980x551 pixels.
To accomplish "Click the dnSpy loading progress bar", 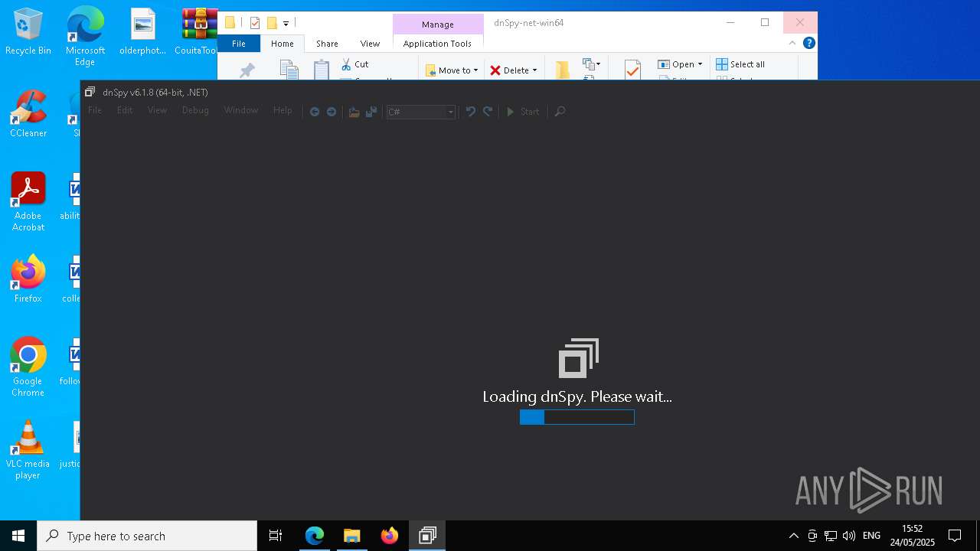I will (577, 417).
